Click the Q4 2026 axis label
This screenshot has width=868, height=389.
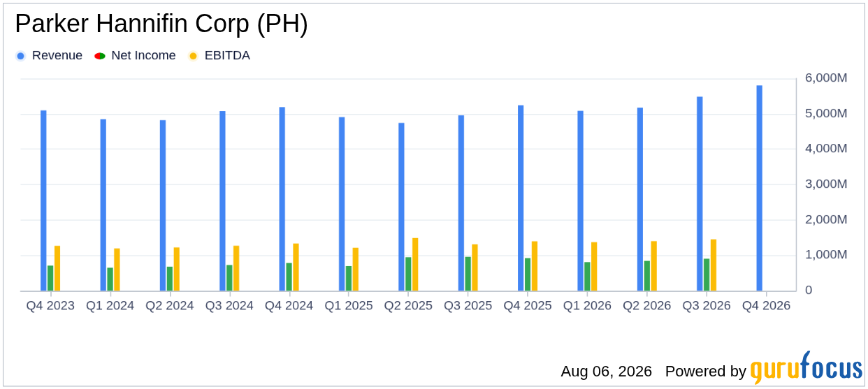[x=766, y=306]
